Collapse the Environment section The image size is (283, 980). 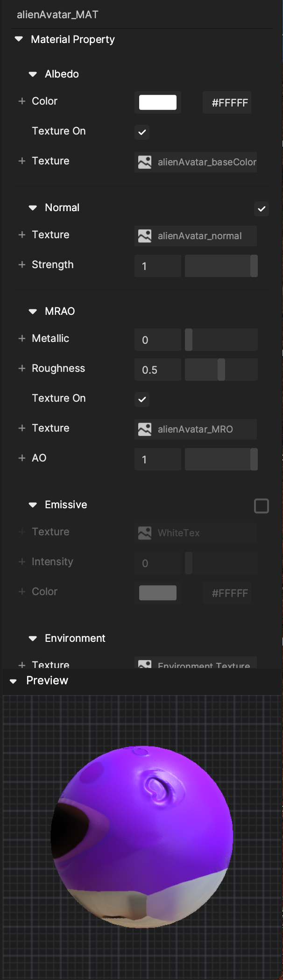[x=33, y=638]
